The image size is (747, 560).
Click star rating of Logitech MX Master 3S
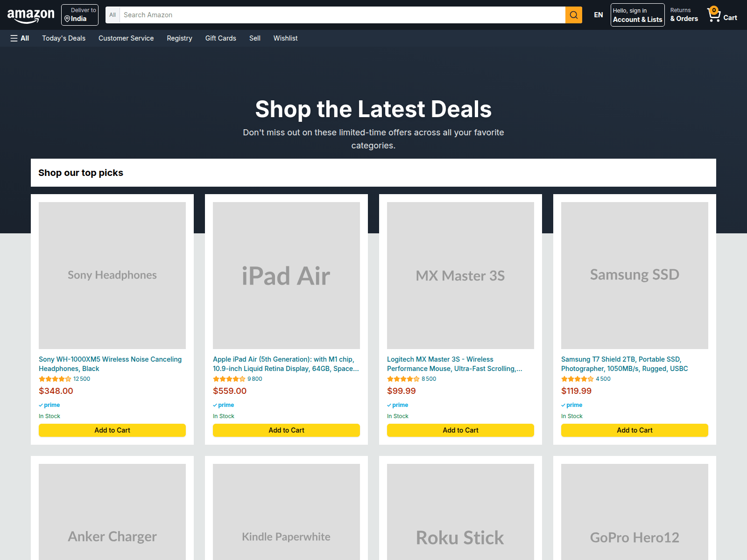(x=403, y=379)
